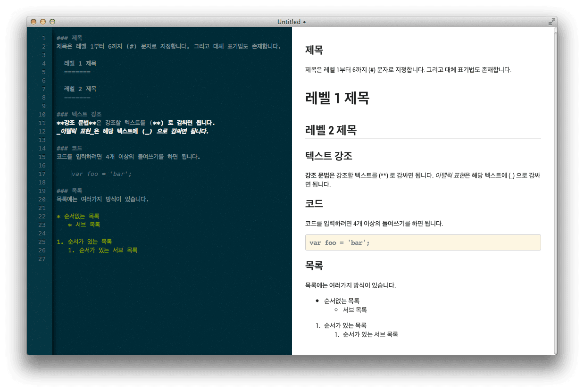The image size is (584, 392).
Task: Click the bold "강조 문법" text in preview
Action: 317,175
